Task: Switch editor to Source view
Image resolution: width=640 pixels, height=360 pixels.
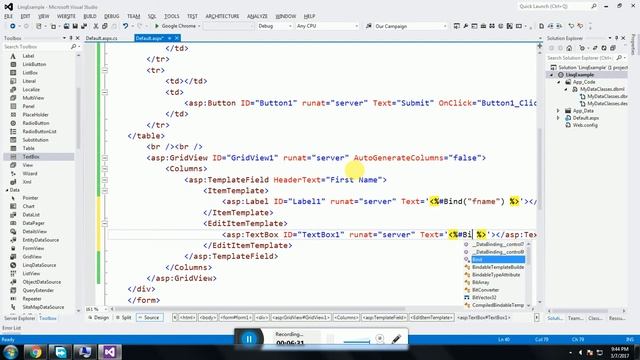Action: click(149, 318)
